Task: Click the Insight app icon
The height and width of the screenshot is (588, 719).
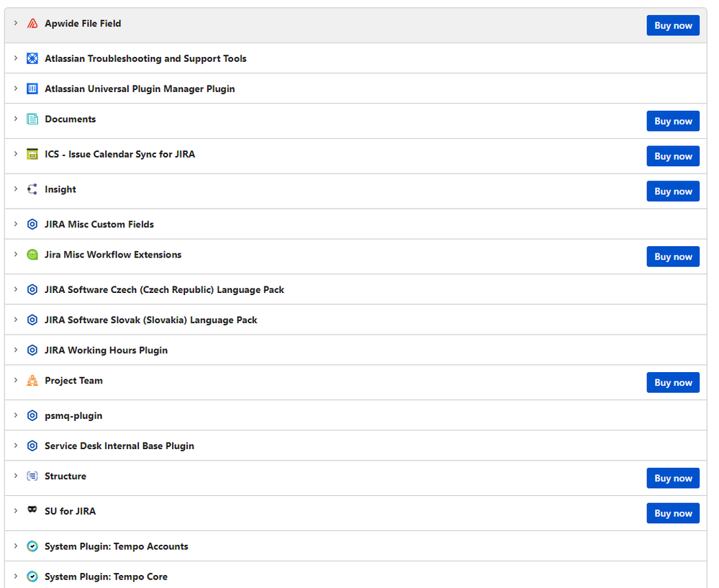Action: pos(32,189)
